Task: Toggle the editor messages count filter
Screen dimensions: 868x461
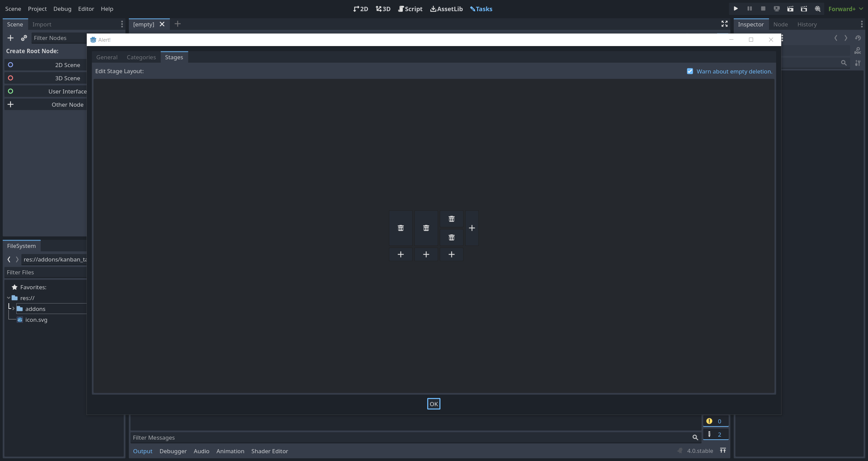Action: click(x=715, y=434)
